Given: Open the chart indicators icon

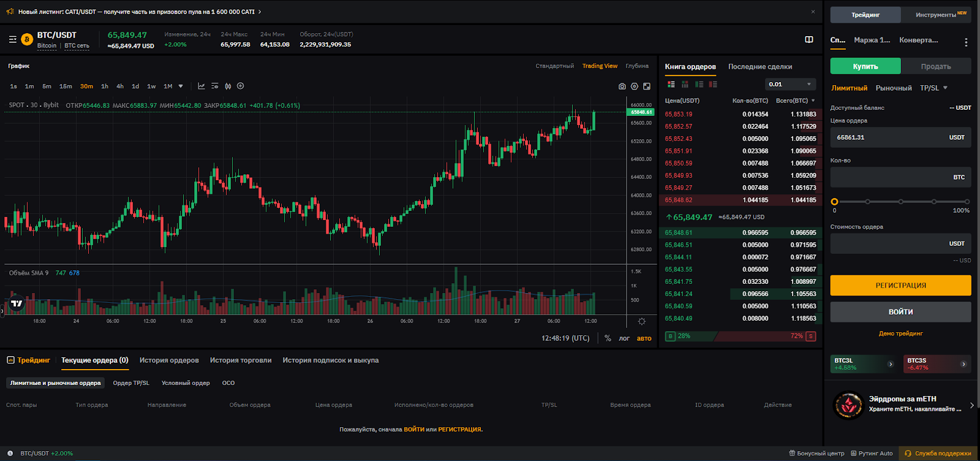Looking at the screenshot, I should pyautogui.click(x=202, y=86).
